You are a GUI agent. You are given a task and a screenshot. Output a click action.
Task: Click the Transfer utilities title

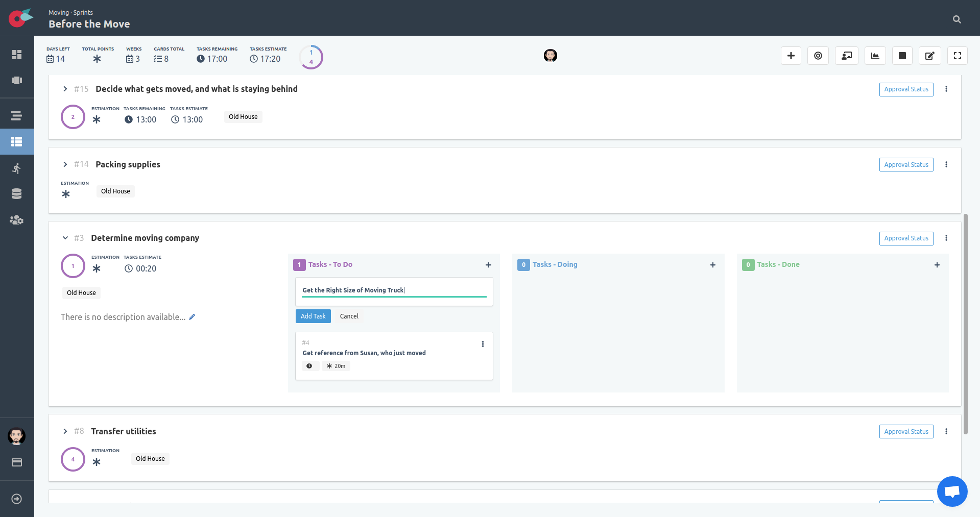click(124, 431)
